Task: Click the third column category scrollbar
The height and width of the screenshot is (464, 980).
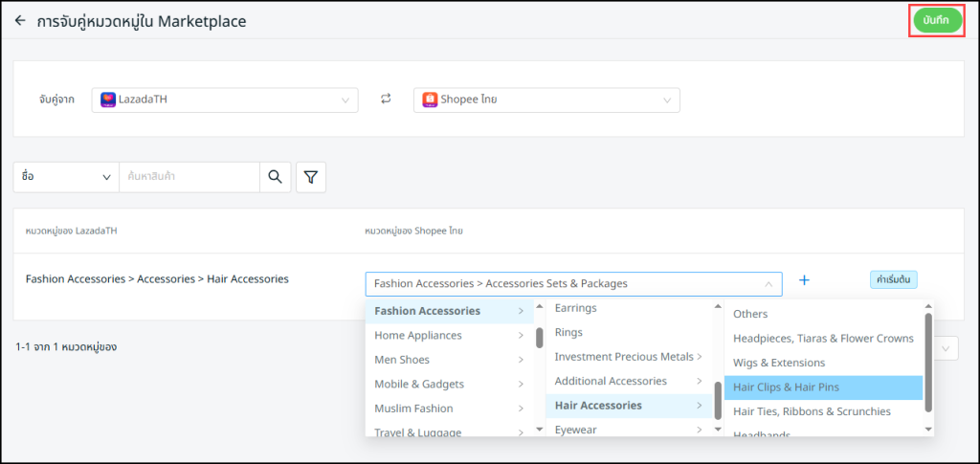Action: (x=928, y=359)
